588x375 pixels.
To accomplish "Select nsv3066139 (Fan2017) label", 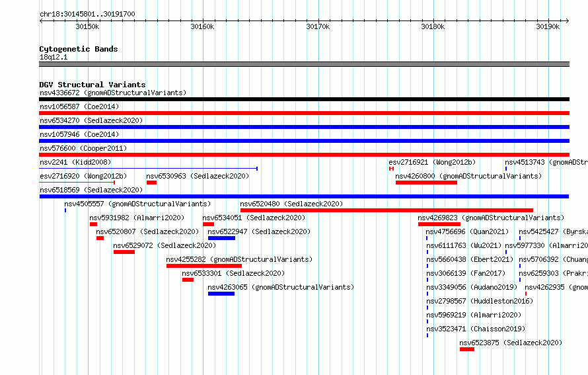I will 465,273.
